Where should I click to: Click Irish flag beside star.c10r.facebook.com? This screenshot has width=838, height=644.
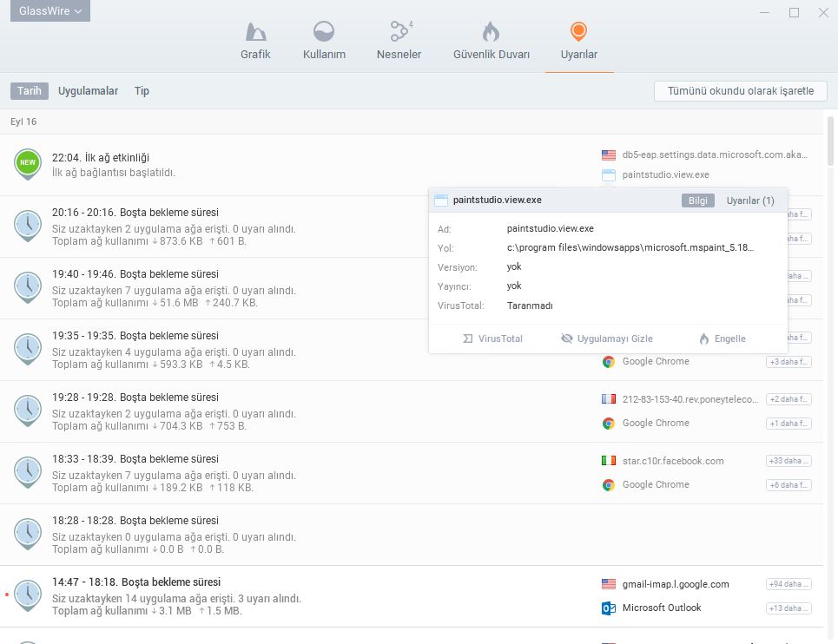609,461
